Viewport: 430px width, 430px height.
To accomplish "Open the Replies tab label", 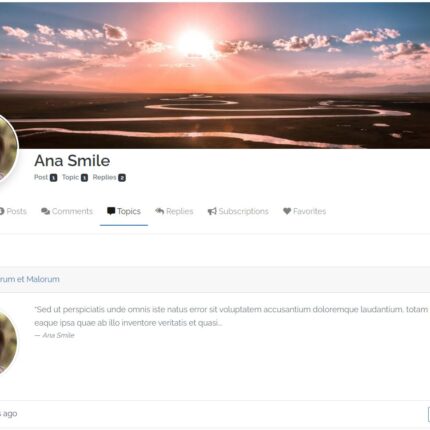I will pos(180,211).
